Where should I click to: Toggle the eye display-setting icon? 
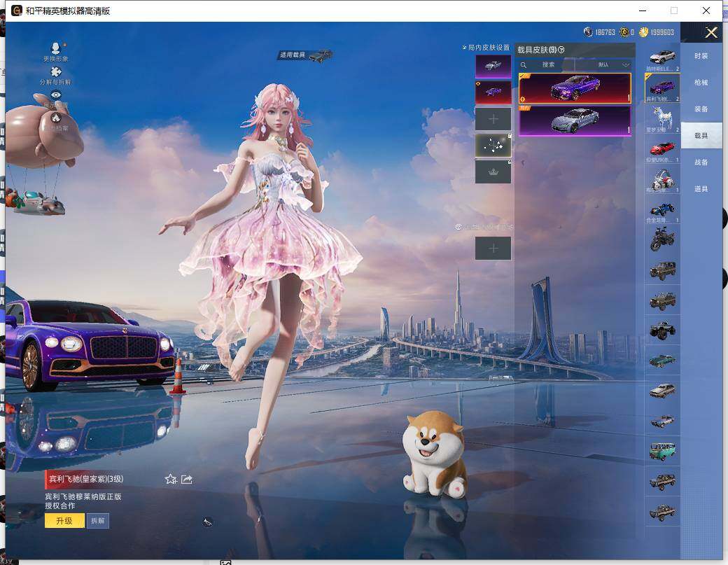pyautogui.click(x=56, y=95)
